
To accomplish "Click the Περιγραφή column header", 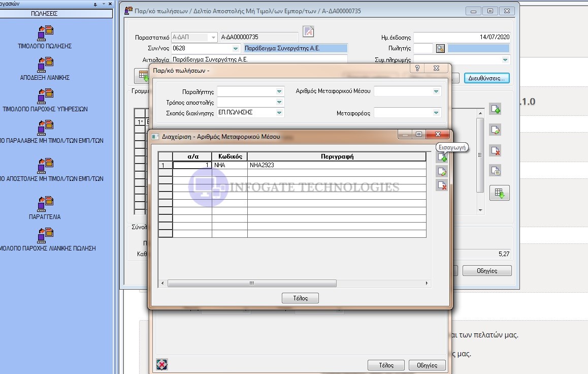I will coord(336,157).
